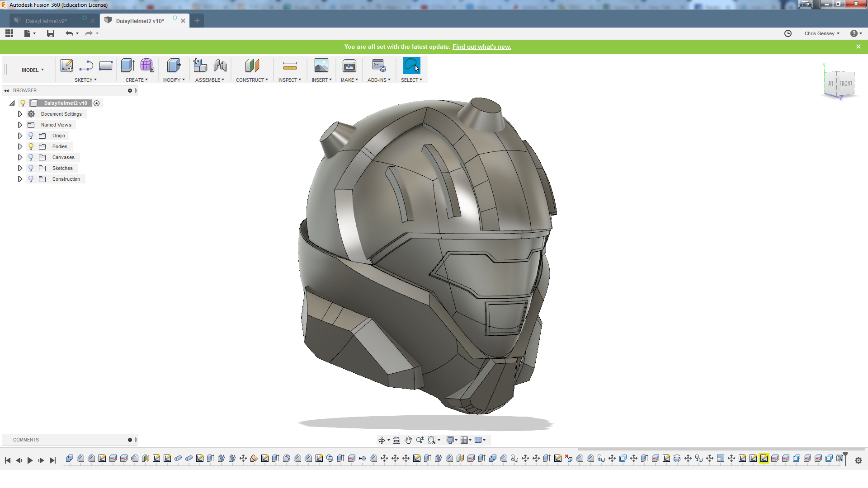The height and width of the screenshot is (488, 868).
Task: Activate DaisyHelmet2 v10 component radio button
Action: [x=96, y=103]
